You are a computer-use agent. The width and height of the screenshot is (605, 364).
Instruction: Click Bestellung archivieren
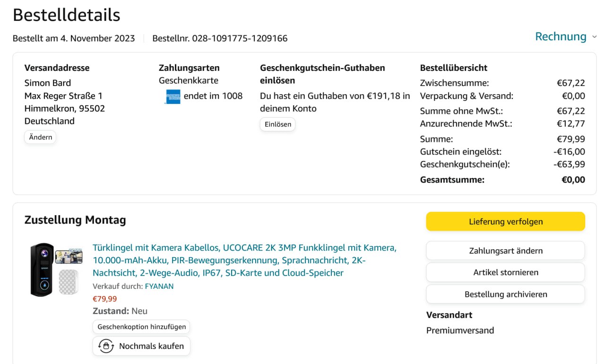505,294
